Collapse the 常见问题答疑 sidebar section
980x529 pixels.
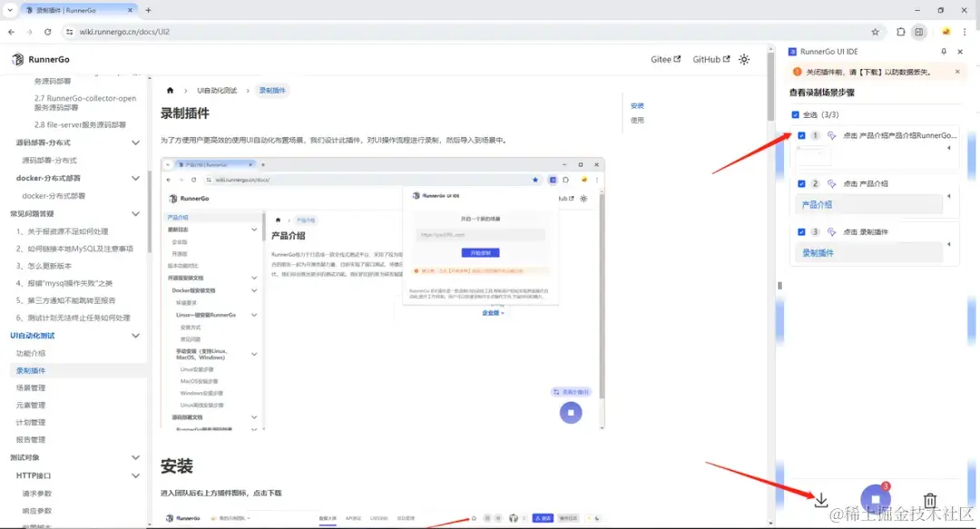pyautogui.click(x=135, y=214)
